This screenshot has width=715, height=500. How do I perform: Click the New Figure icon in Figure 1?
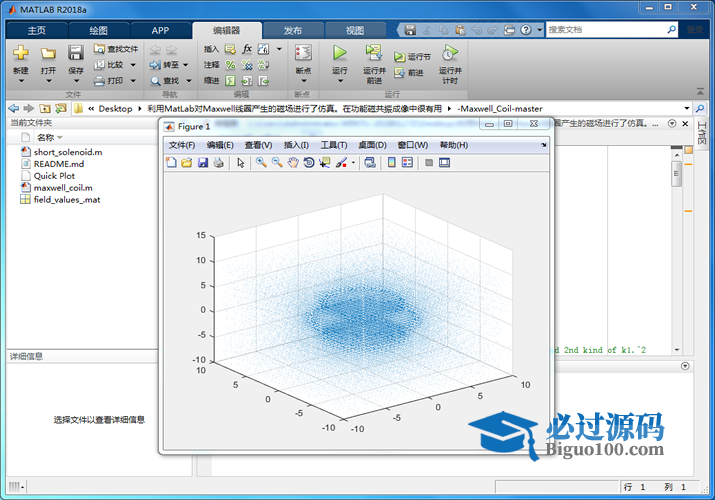coord(171,162)
